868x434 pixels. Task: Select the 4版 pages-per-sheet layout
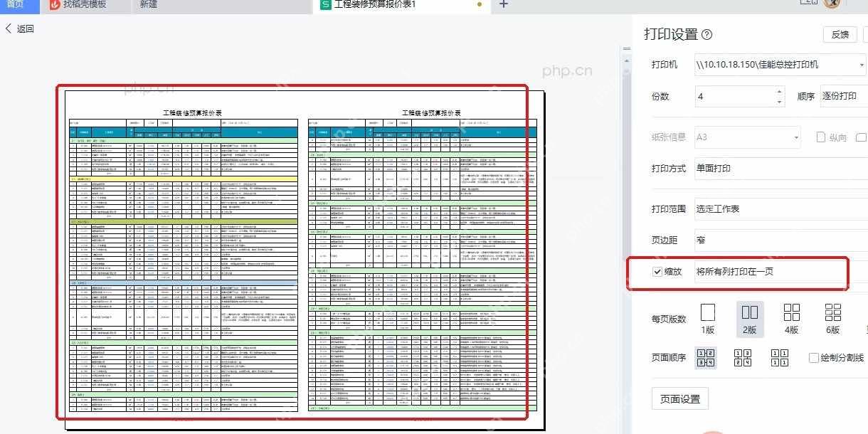point(791,319)
